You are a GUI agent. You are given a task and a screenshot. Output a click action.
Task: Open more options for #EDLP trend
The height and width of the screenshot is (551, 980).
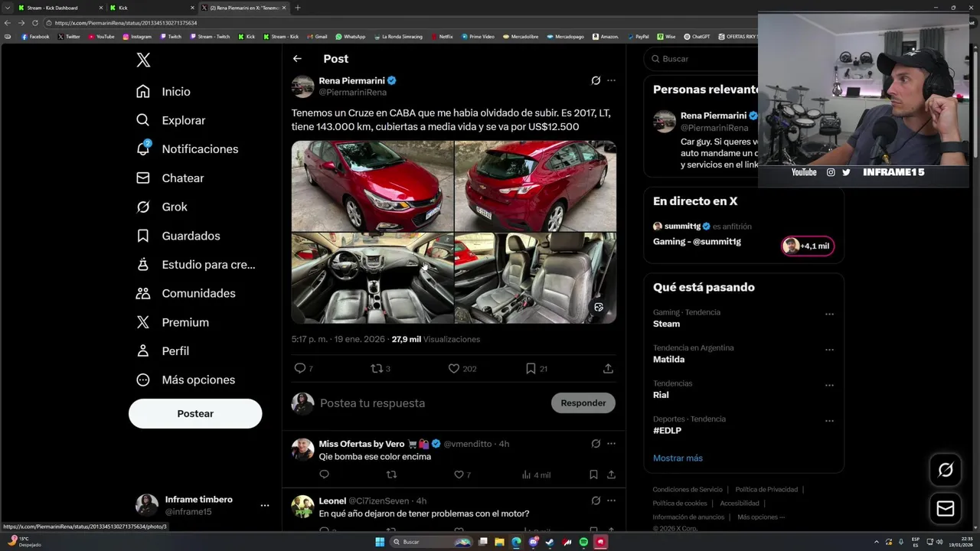829,421
